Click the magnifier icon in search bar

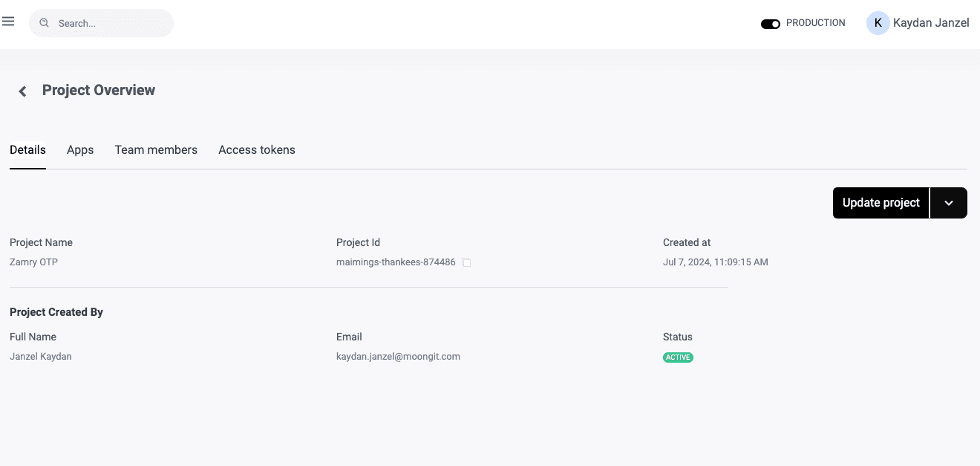point(45,23)
